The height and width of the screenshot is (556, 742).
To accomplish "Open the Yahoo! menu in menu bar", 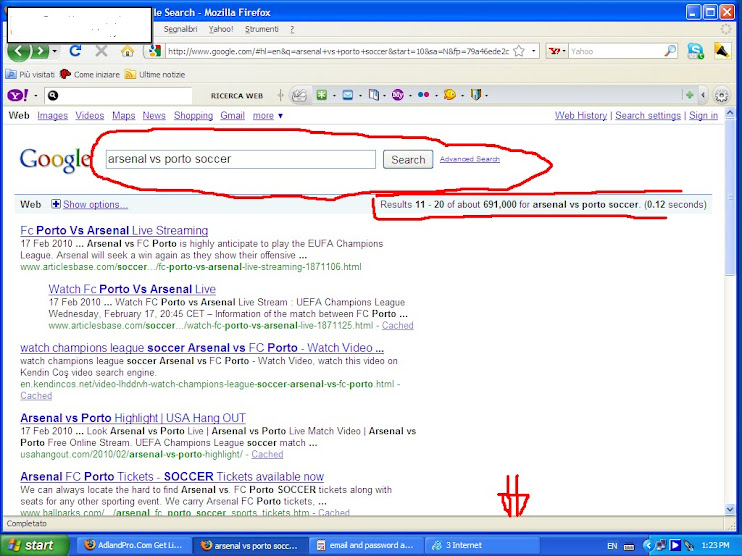I will (221, 29).
